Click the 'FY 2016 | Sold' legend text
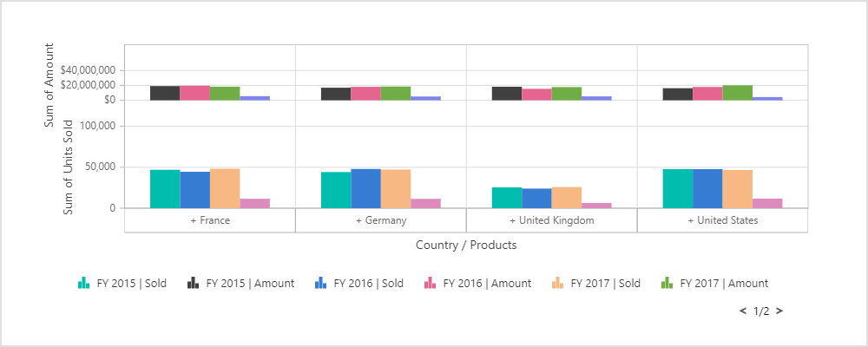This screenshot has height=347, width=868. (368, 283)
